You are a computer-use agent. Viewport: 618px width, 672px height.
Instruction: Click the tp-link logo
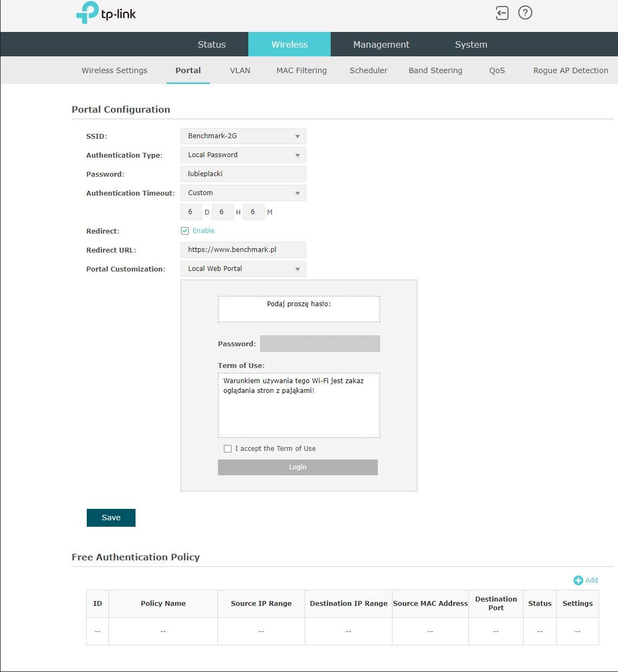point(106,13)
